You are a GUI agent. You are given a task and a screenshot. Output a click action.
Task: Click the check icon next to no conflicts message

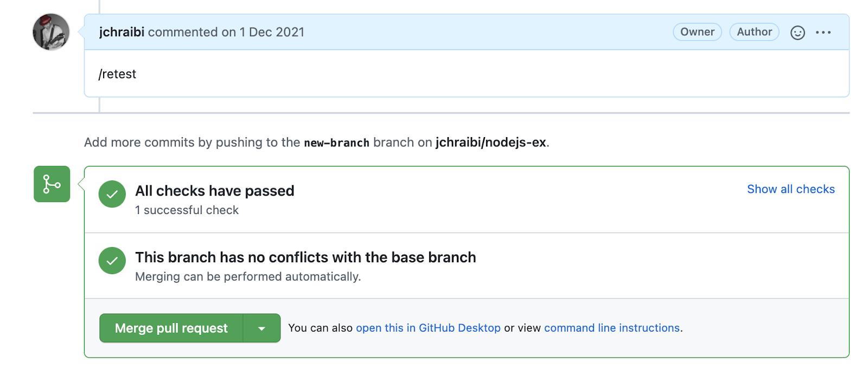pyautogui.click(x=112, y=261)
